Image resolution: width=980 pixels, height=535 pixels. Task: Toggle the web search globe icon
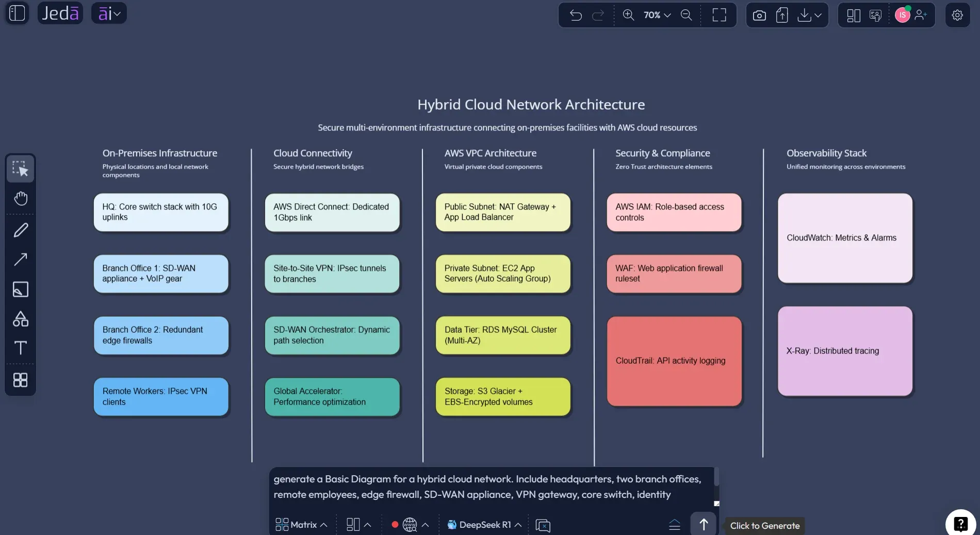pos(410,525)
